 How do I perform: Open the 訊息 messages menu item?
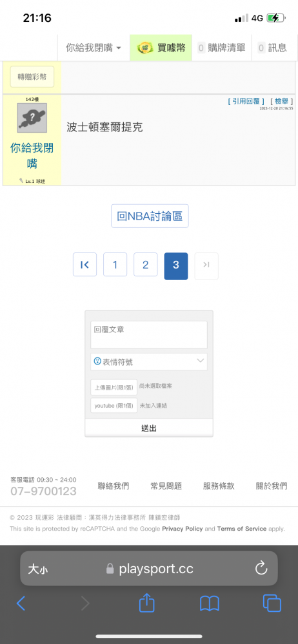coord(272,48)
